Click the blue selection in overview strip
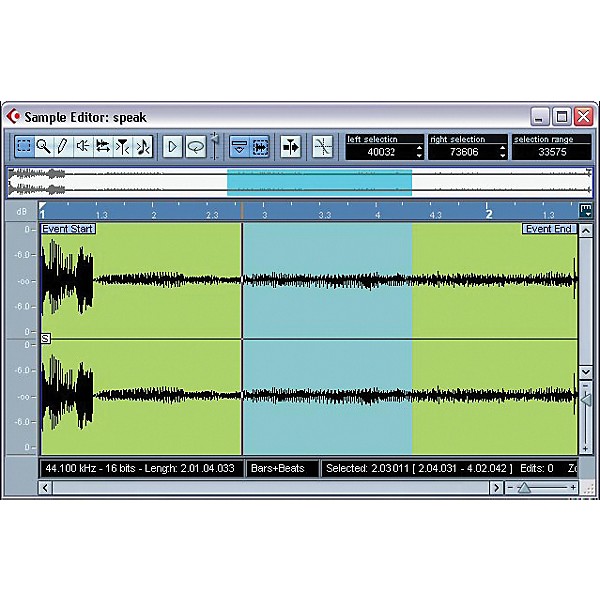The image size is (600, 600). click(320, 183)
